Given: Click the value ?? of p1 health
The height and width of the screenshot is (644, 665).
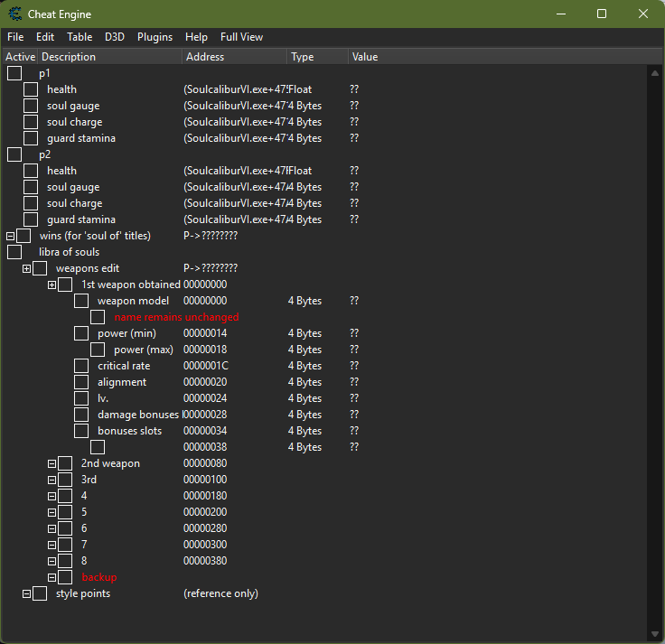Looking at the screenshot, I should (x=354, y=89).
